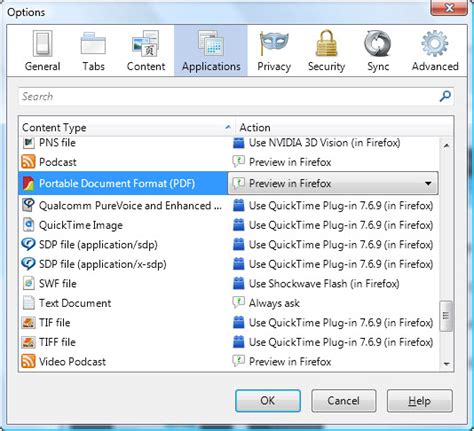Open the Help button
Viewport: 474px width, 431px height.
pos(419,401)
